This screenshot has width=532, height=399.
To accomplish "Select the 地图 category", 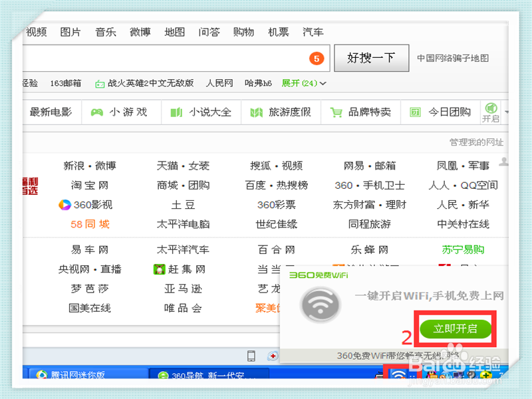I will [x=175, y=32].
